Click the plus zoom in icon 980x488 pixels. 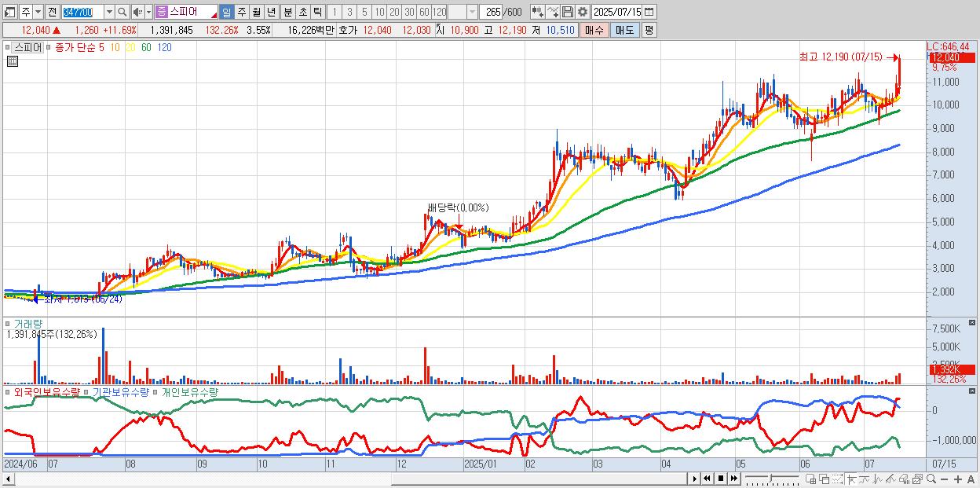tap(958, 479)
